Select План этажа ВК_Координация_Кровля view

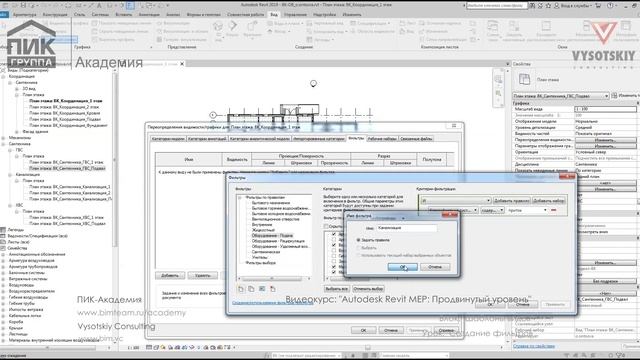coord(65,113)
